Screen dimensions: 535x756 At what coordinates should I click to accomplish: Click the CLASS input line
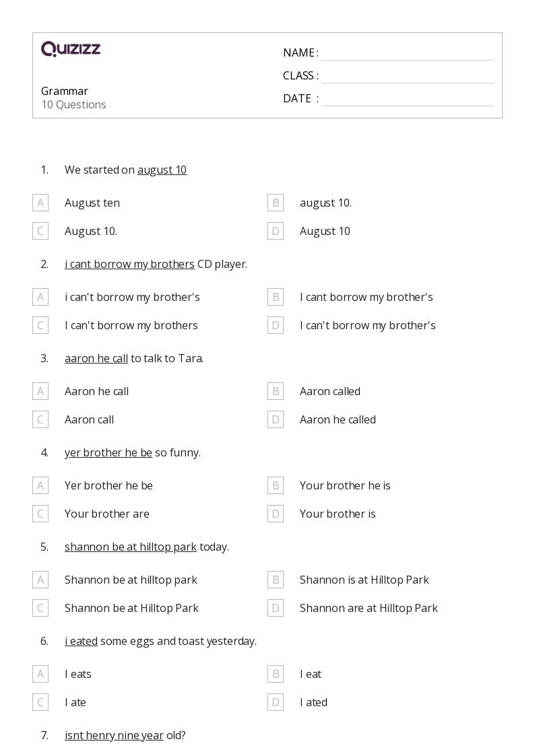point(408,77)
